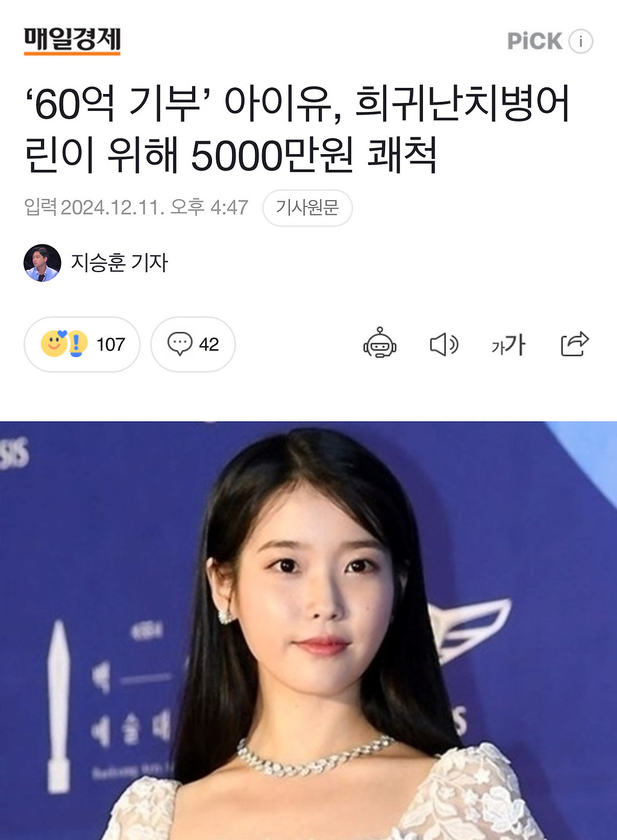Open the 기사원문 original article button
Screen dimensions: 617x840
[307, 208]
